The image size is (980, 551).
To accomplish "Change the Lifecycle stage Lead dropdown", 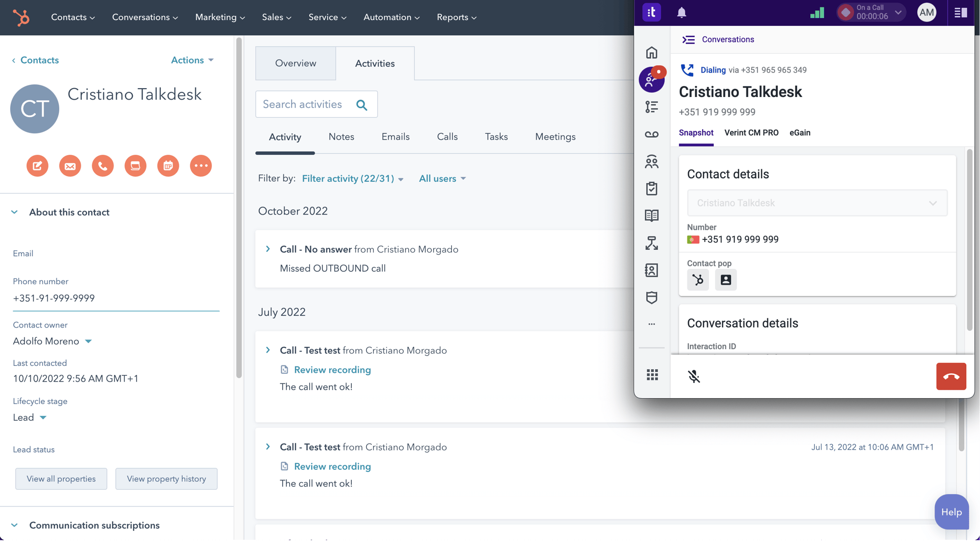I will click(29, 418).
